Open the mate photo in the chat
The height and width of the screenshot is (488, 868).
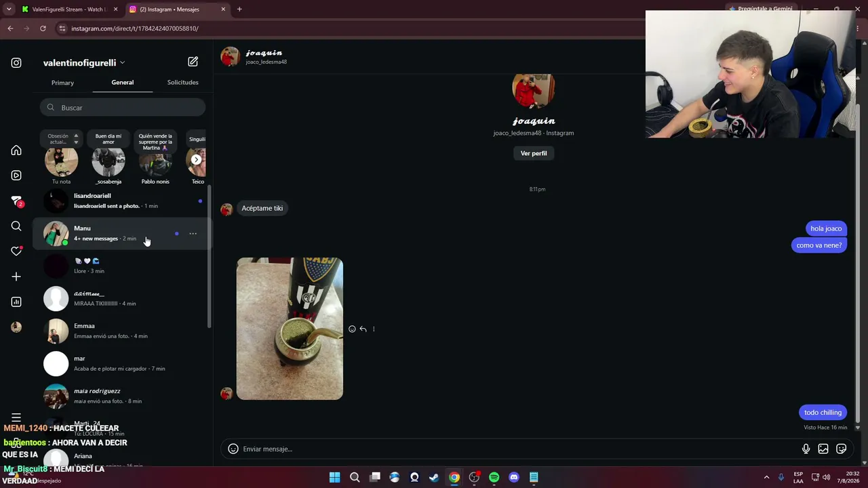[290, 329]
